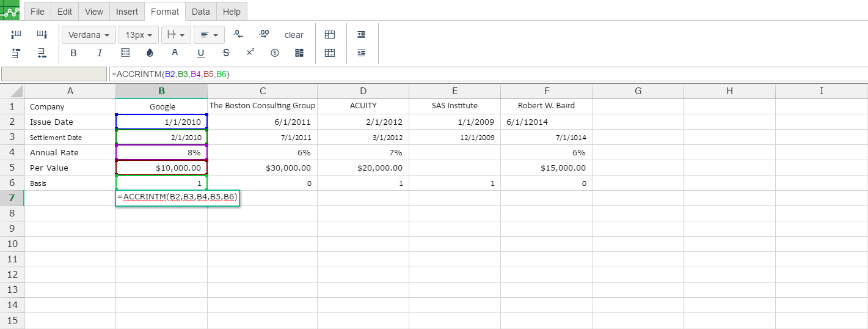Click the insert row below icon
Image resolution: width=868 pixels, height=329 pixels.
pos(42,53)
